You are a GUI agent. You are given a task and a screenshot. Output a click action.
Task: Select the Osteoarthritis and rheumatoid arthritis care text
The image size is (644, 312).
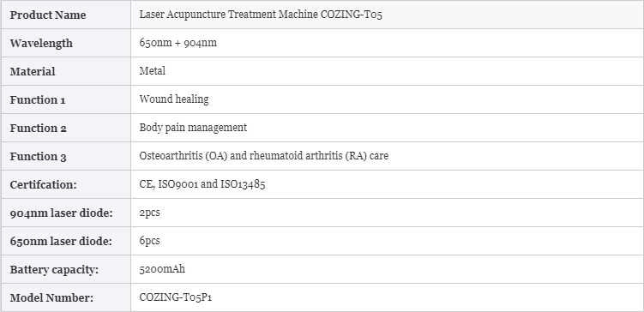[263, 156]
